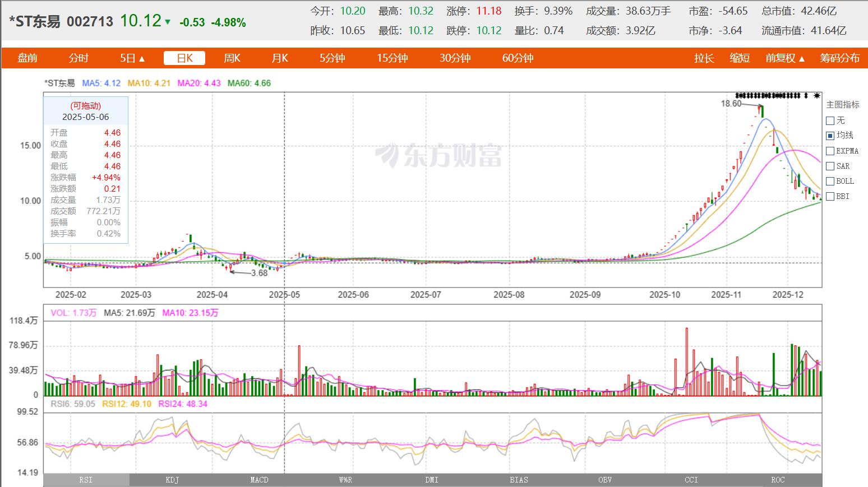The width and height of the screenshot is (868, 487).
Task: Click the 3.68 low price label
Action: [259, 273]
